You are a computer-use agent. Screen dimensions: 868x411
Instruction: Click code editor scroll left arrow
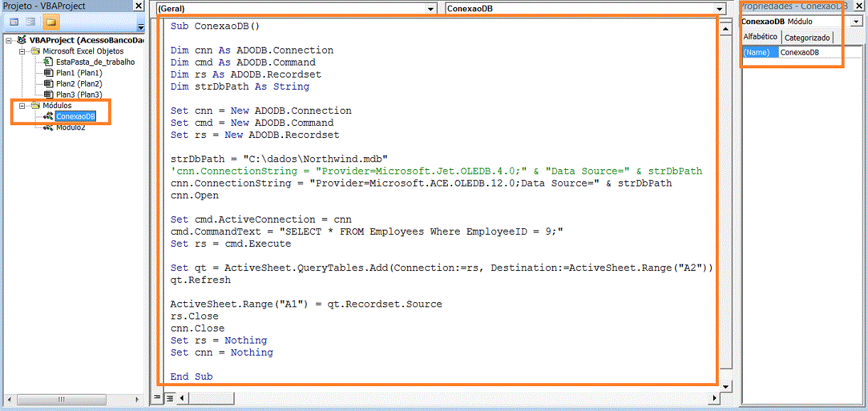[x=183, y=398]
